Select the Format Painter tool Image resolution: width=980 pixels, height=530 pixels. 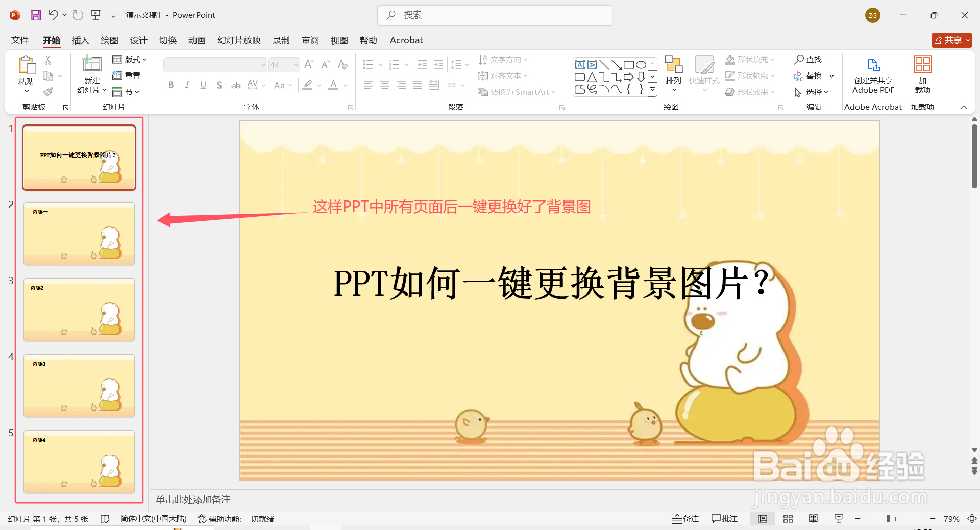coord(48,92)
